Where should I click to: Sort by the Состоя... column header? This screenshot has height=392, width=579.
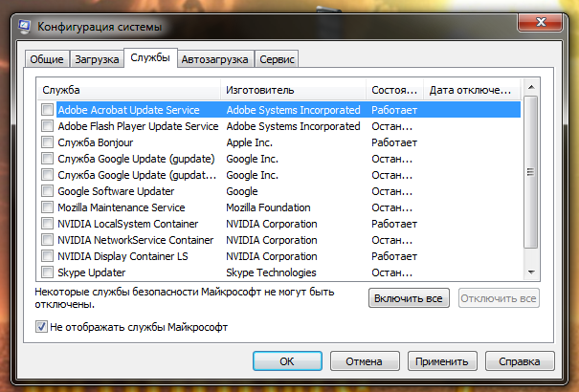point(394,90)
